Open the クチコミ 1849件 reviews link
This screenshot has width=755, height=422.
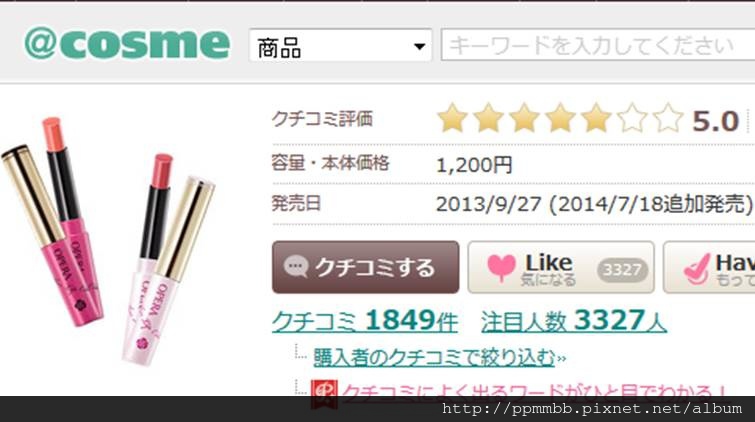(x=364, y=321)
